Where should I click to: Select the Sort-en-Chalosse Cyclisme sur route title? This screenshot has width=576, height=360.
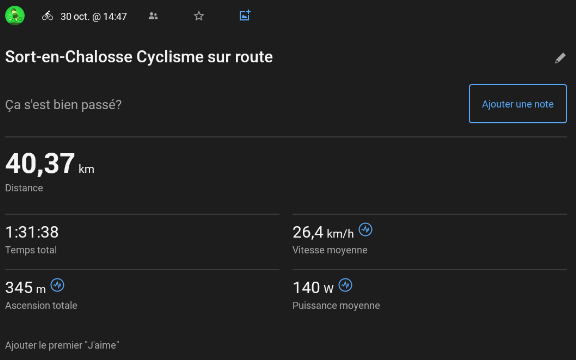tap(139, 57)
